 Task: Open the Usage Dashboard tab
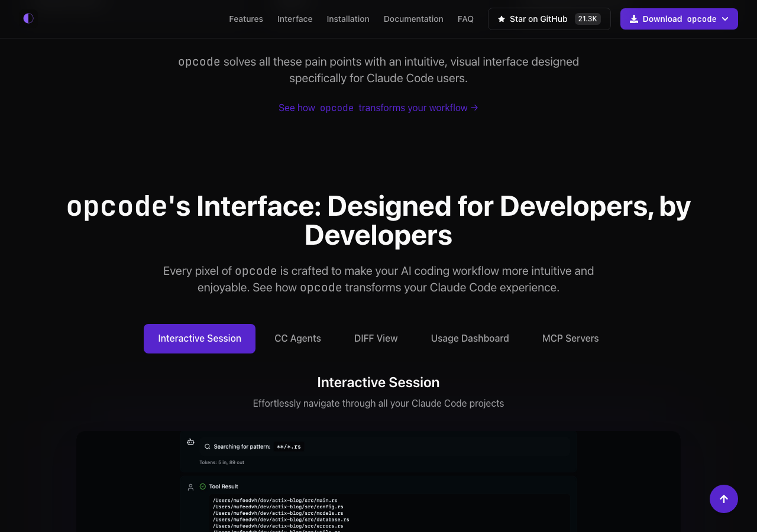click(470, 338)
